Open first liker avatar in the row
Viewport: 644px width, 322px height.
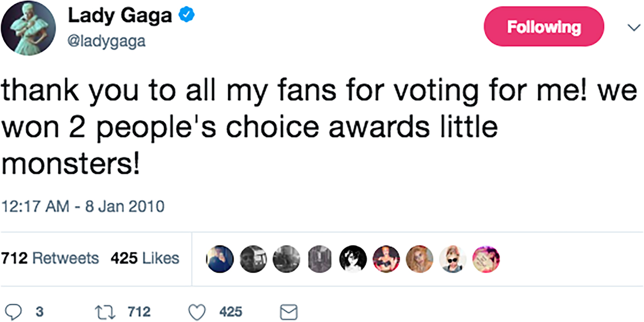220,258
